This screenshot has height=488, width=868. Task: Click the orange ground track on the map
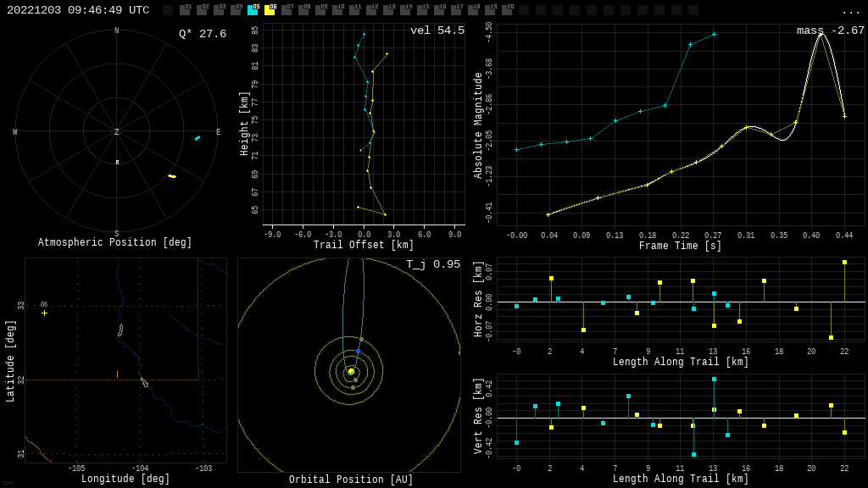pos(117,374)
